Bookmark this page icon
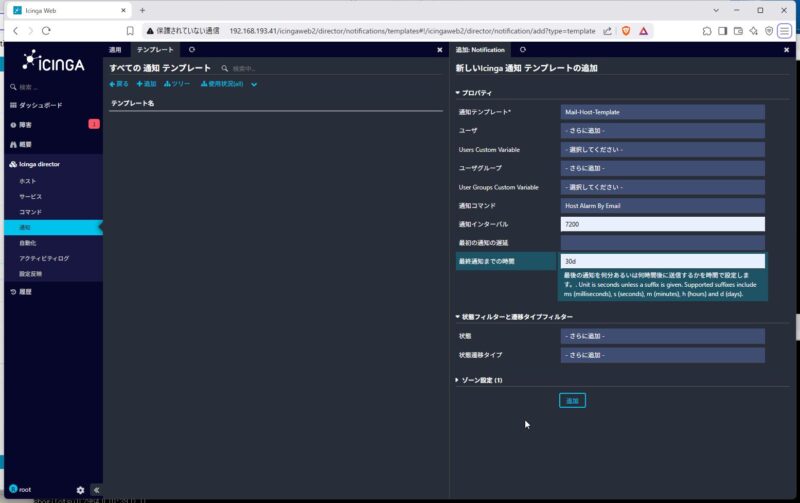 click(x=130, y=31)
